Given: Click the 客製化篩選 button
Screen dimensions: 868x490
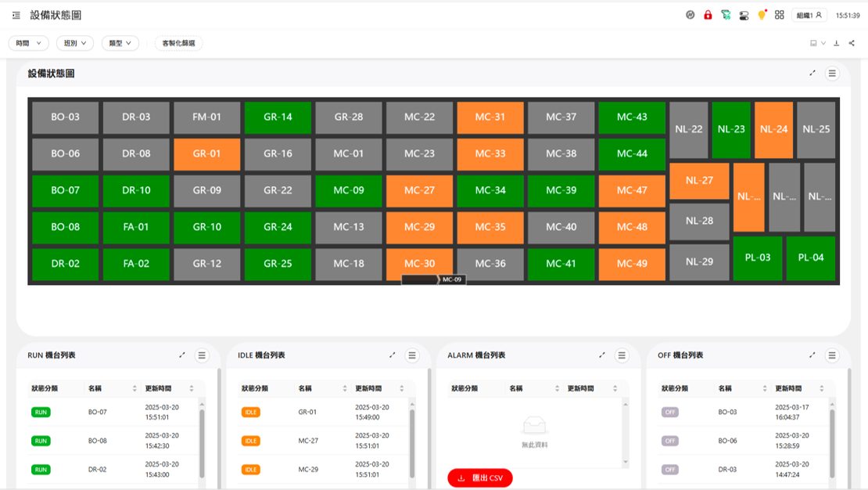Looking at the screenshot, I should coord(178,43).
